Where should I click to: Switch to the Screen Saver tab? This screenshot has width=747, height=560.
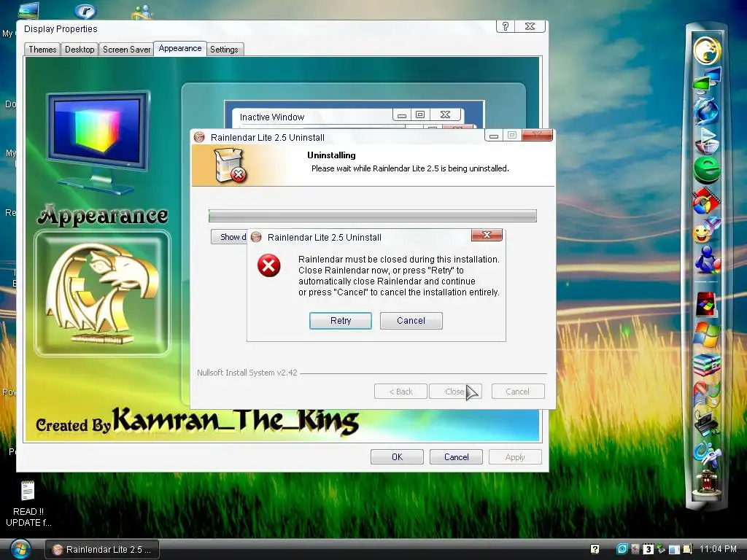(x=126, y=50)
